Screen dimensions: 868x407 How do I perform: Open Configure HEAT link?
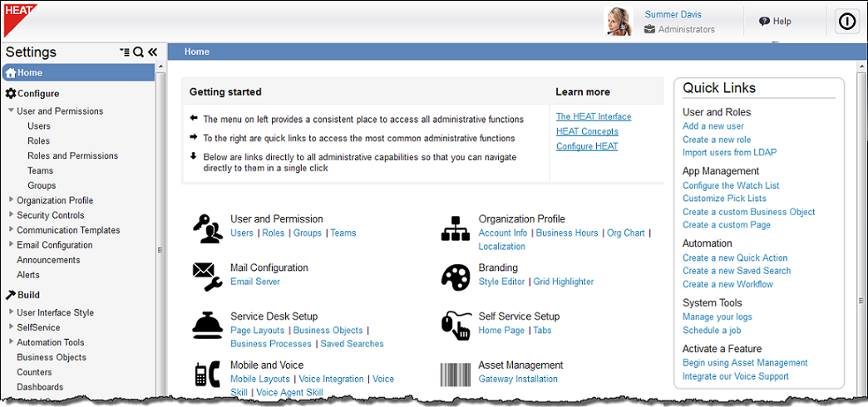pos(587,146)
